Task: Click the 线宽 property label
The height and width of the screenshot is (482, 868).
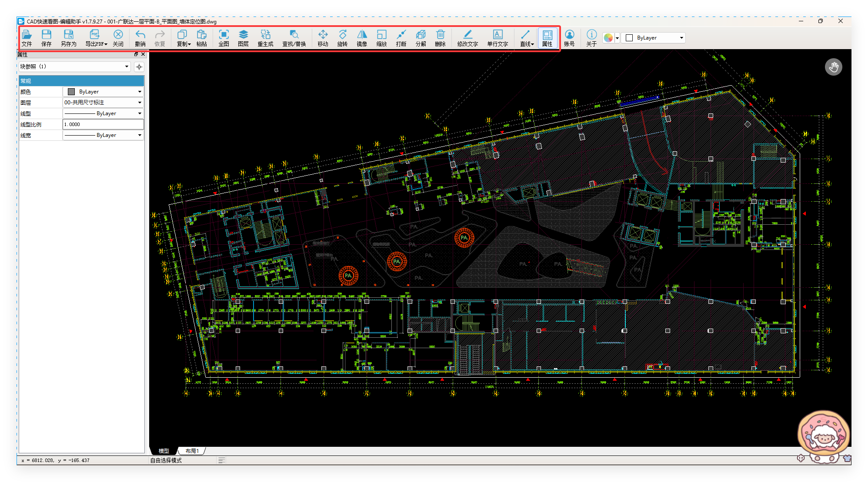Action: click(26, 135)
